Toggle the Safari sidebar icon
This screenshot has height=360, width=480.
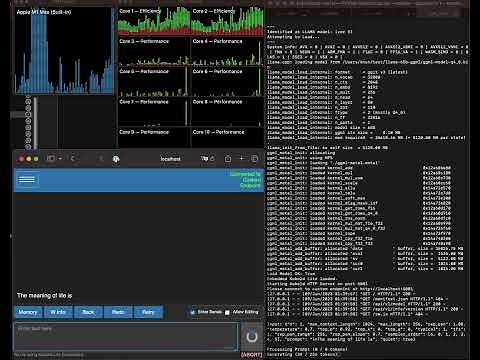coord(51,159)
